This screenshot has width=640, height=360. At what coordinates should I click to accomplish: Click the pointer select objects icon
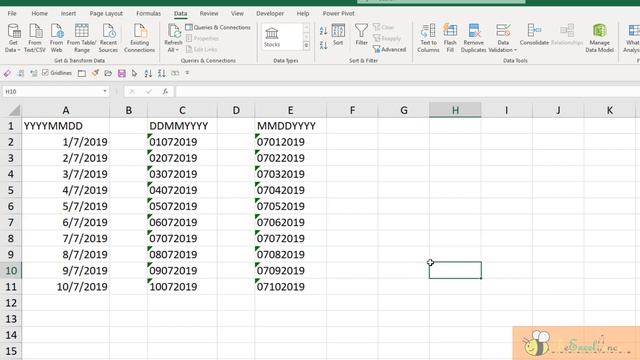click(x=134, y=73)
